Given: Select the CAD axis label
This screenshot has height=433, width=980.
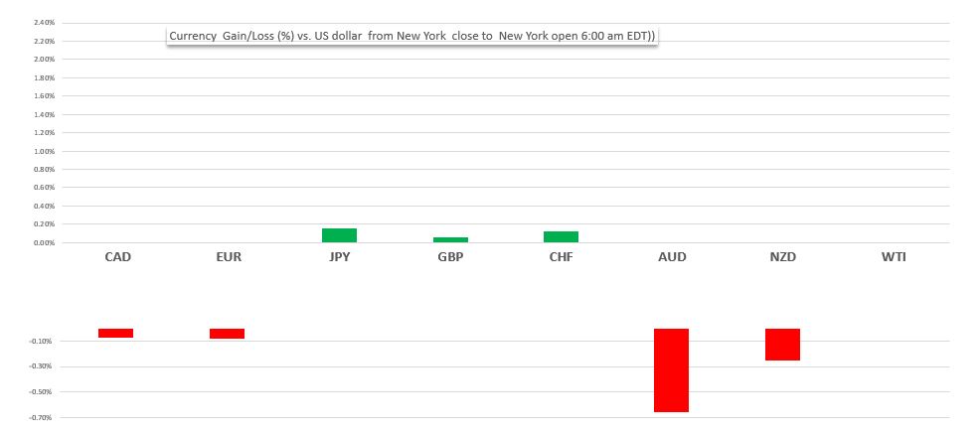Looking at the screenshot, I should [117, 256].
